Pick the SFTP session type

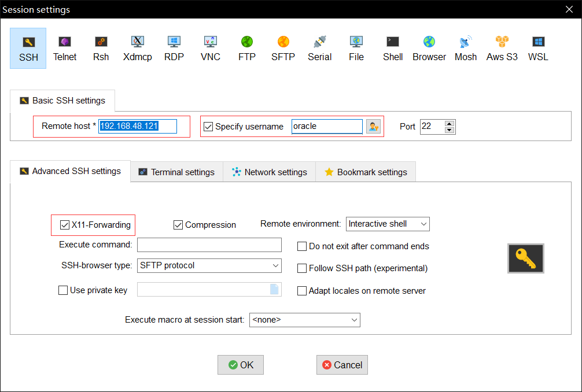click(x=283, y=48)
